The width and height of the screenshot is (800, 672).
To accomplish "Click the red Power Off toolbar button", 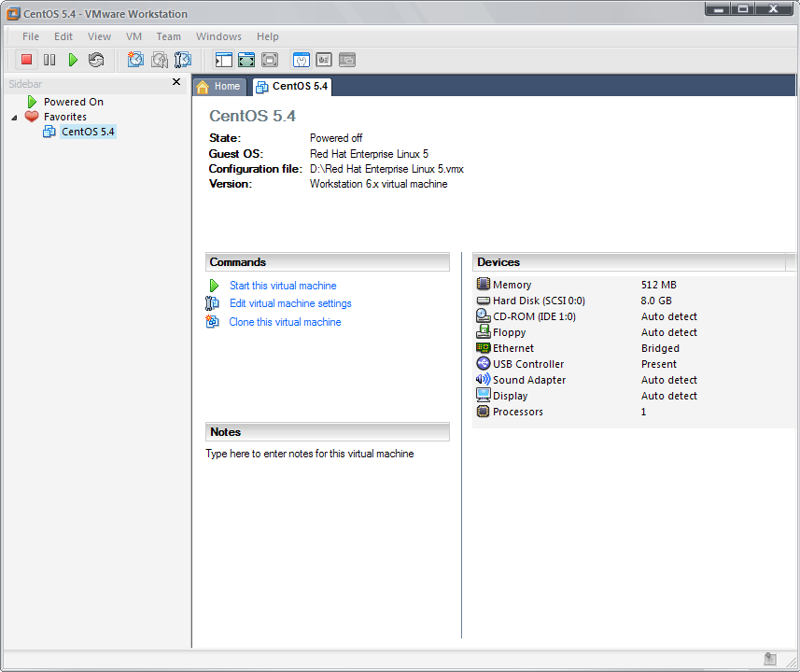I will click(27, 60).
